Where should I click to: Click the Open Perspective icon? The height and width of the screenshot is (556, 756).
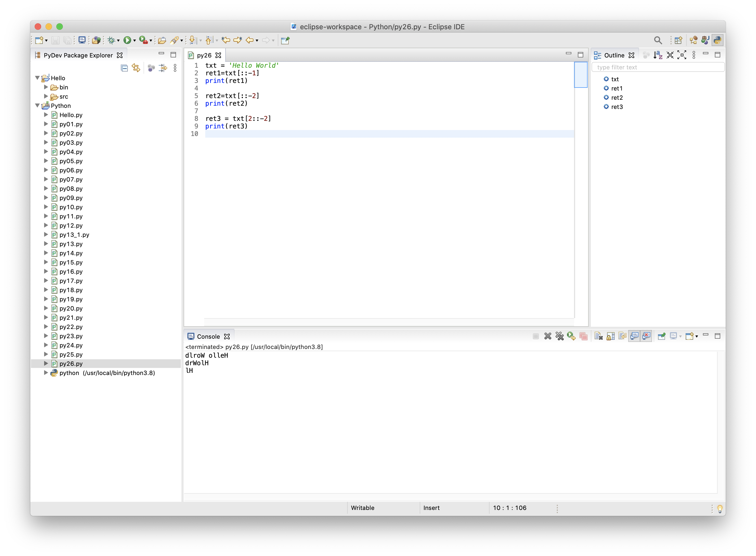point(678,40)
